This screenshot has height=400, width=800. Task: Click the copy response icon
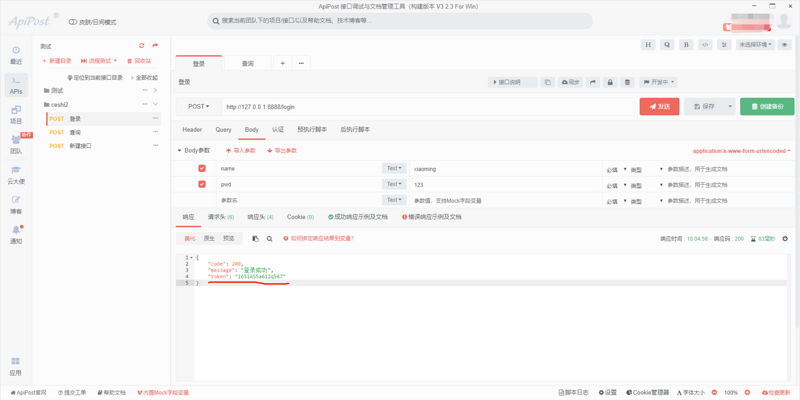(255, 239)
